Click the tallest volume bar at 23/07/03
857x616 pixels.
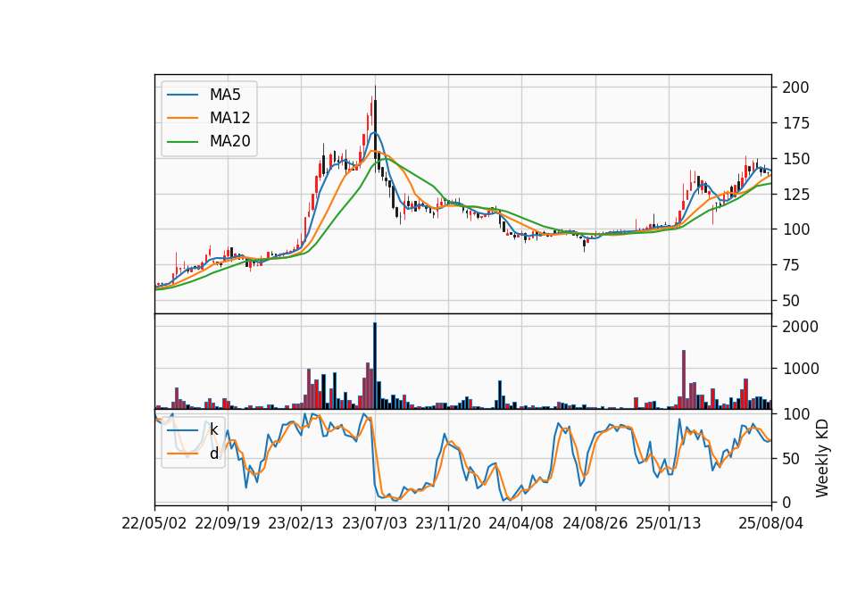375,366
